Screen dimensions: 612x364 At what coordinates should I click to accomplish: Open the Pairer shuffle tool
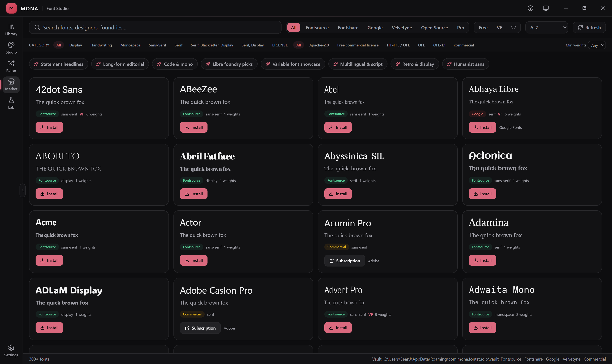point(11,66)
